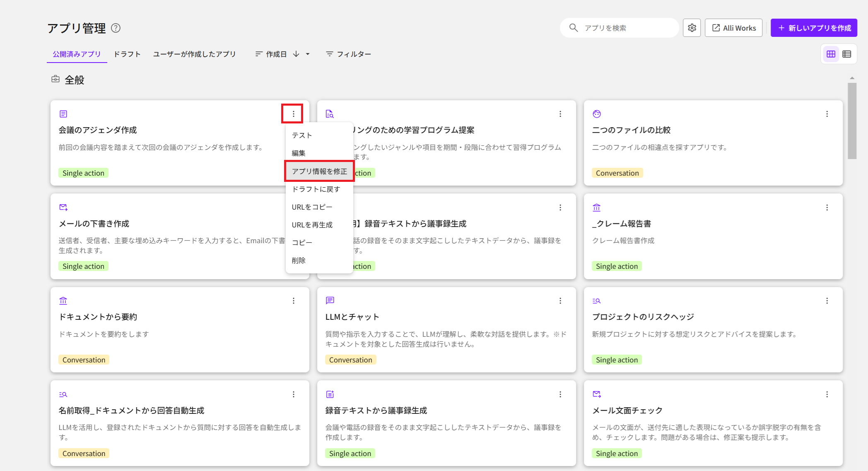Image resolution: width=868 pixels, height=471 pixels.
Task: Open three-dot menu on 名前取得 card
Action: click(294, 394)
